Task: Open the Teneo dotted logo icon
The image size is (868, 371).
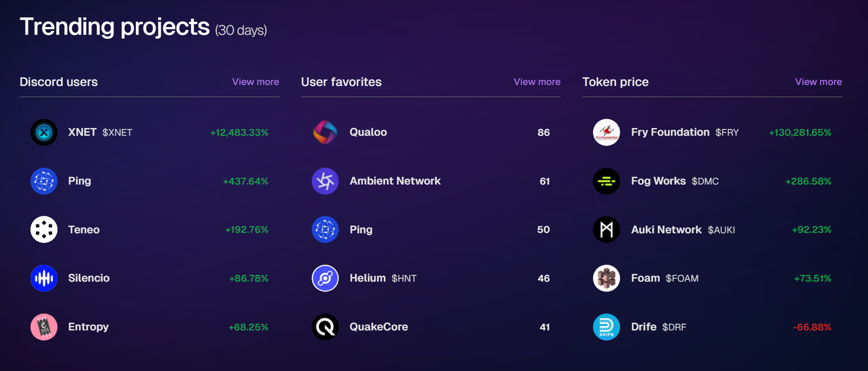Action: pos(44,229)
